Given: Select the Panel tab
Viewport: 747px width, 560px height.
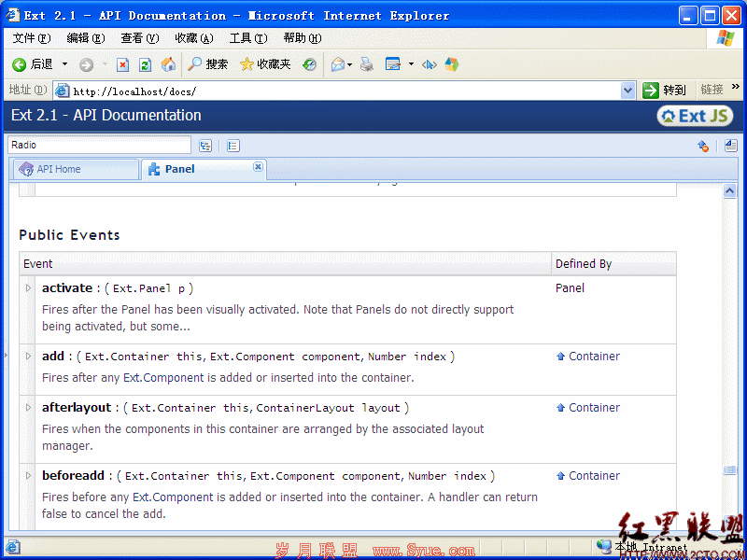Looking at the screenshot, I should tap(204, 169).
